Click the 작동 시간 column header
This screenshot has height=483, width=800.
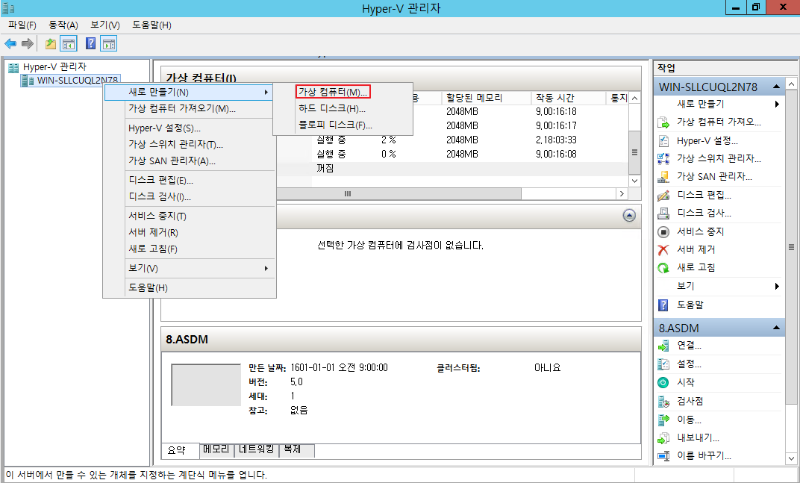click(567, 98)
